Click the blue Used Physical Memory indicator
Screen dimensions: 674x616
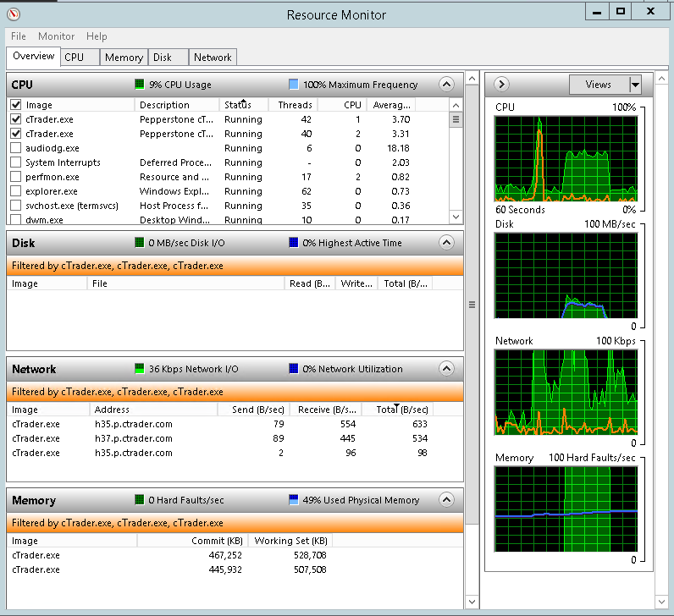pyautogui.click(x=294, y=499)
